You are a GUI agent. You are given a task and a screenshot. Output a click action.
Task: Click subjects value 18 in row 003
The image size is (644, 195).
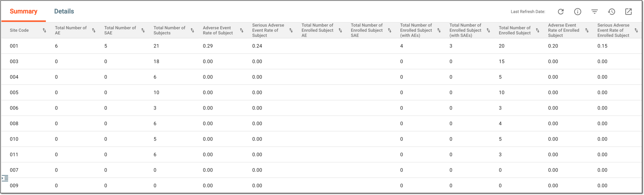(156, 62)
